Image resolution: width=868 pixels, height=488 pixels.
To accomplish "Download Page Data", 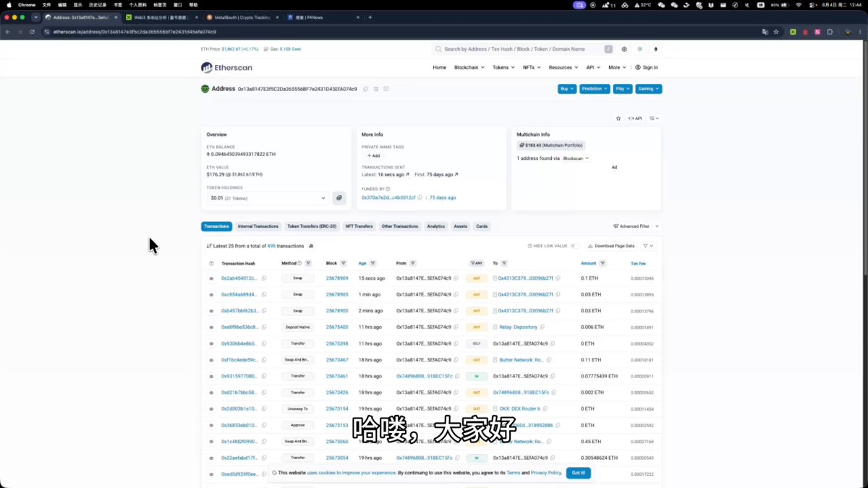I will click(612, 246).
